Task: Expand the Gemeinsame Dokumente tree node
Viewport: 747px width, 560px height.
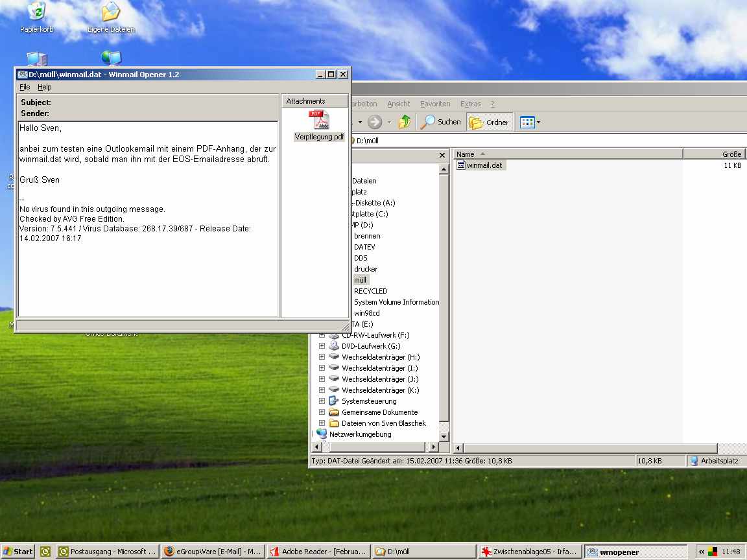Action: (x=322, y=412)
